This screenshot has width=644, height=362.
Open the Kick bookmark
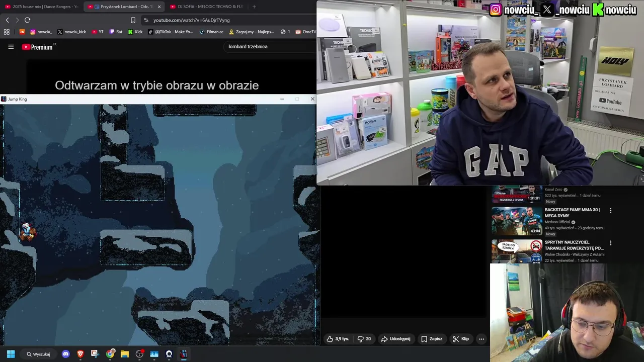click(135, 32)
